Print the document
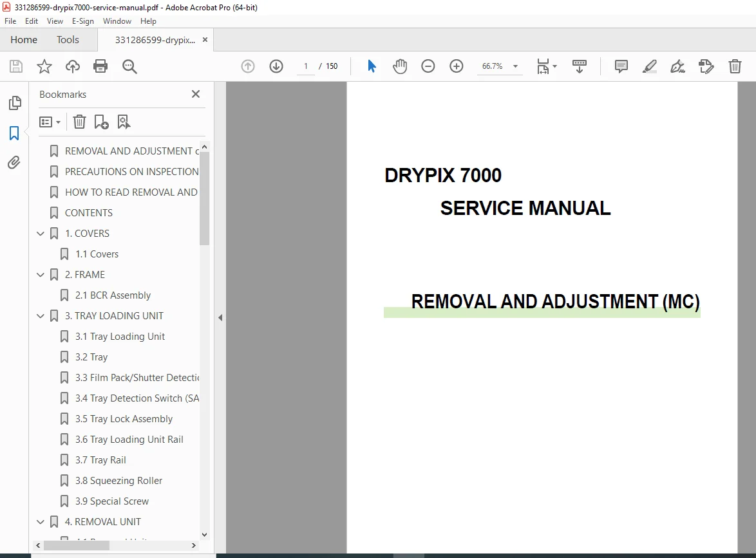756x558 pixels. tap(100, 66)
